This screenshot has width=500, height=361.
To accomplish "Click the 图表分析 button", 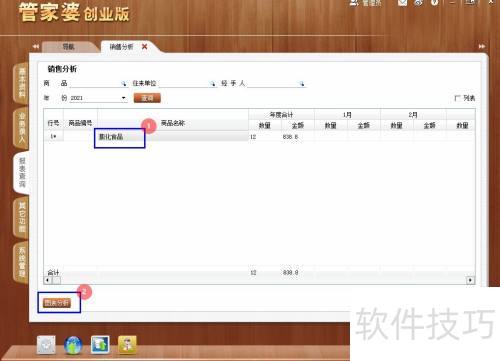I will click(57, 303).
